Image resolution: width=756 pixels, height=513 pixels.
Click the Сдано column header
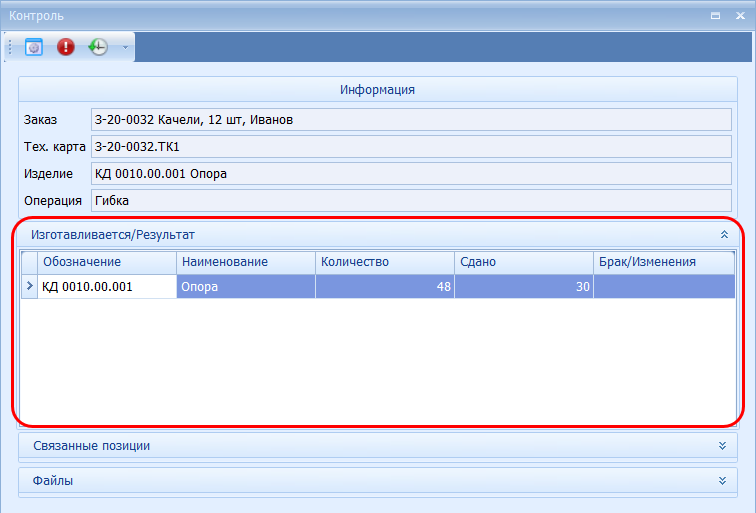523,262
